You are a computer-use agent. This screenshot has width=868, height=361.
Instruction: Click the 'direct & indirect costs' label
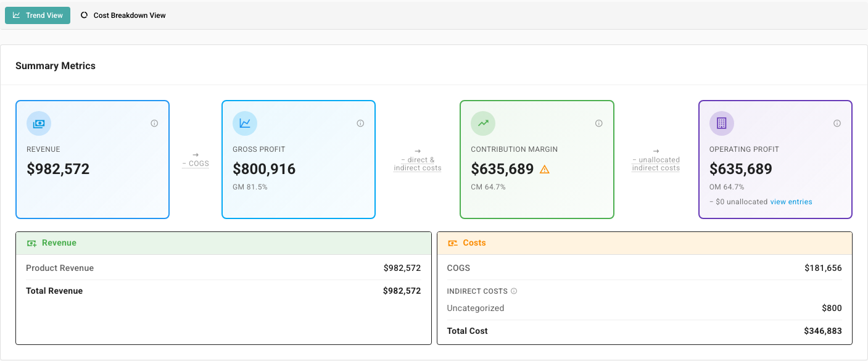pyautogui.click(x=418, y=164)
